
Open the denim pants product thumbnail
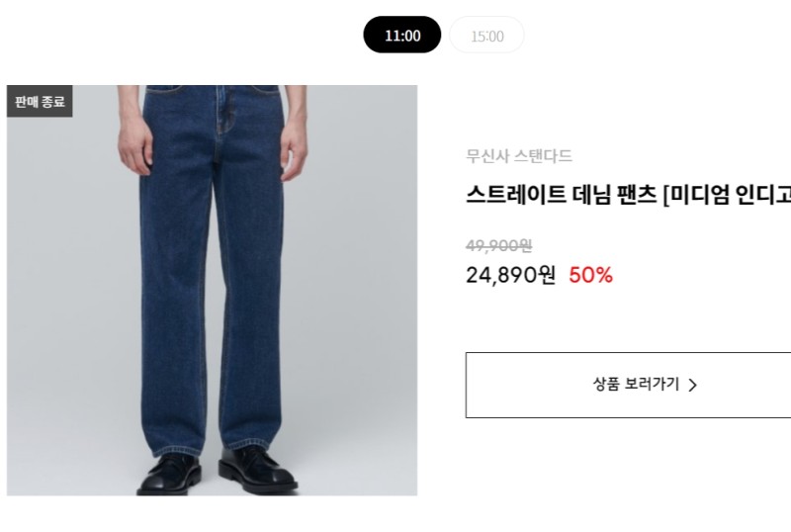212,291
